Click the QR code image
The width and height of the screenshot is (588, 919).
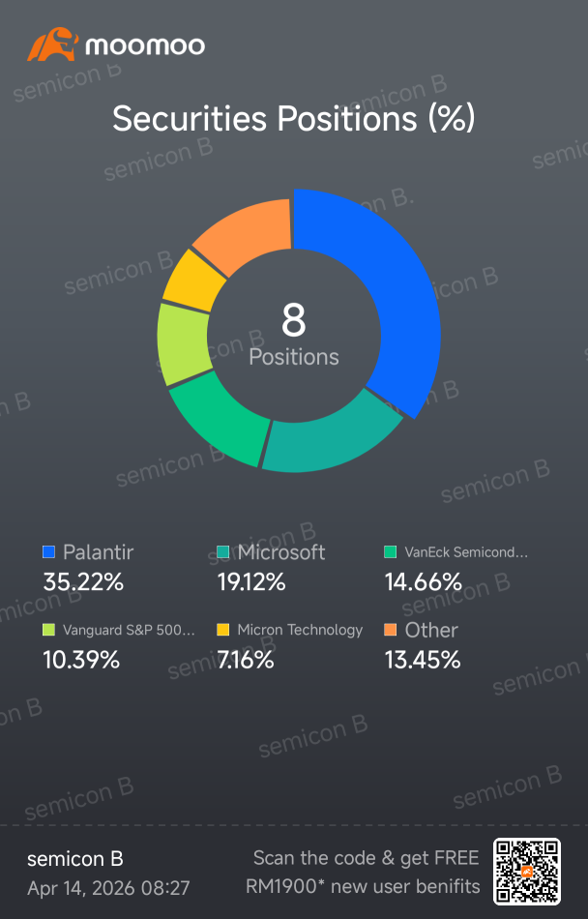click(527, 871)
